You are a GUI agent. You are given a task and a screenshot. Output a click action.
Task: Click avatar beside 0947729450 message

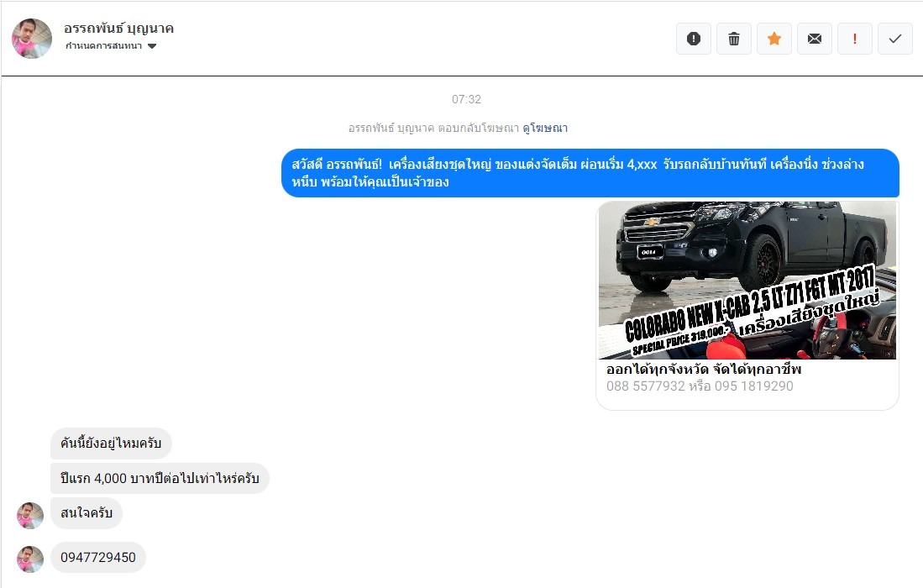[x=30, y=559]
